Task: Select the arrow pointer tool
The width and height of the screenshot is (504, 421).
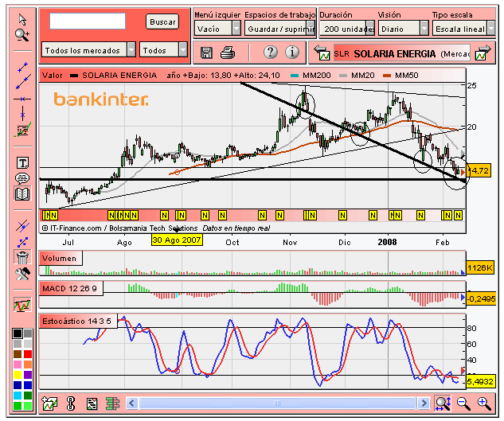Action: pyautogui.click(x=22, y=19)
